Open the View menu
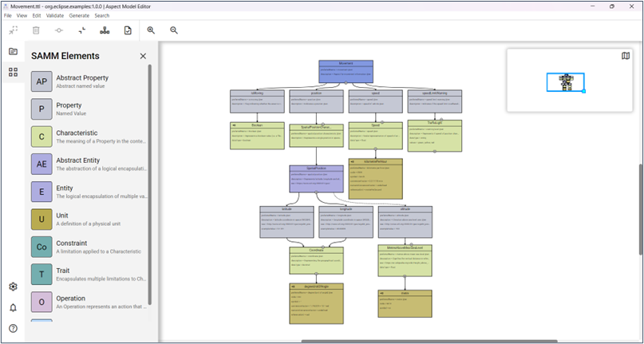The height and width of the screenshot is (344, 644). (x=22, y=16)
